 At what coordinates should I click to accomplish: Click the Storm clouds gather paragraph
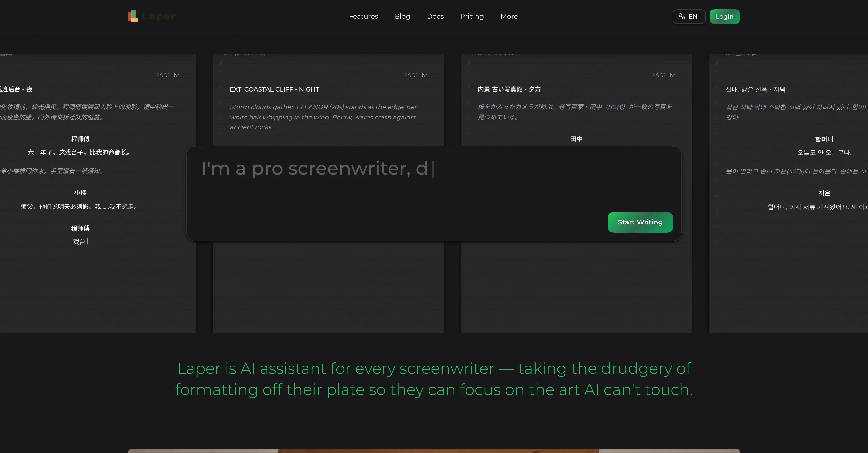click(323, 117)
